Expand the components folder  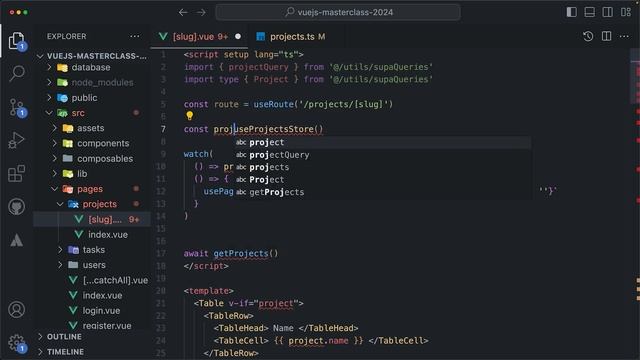pos(92,143)
